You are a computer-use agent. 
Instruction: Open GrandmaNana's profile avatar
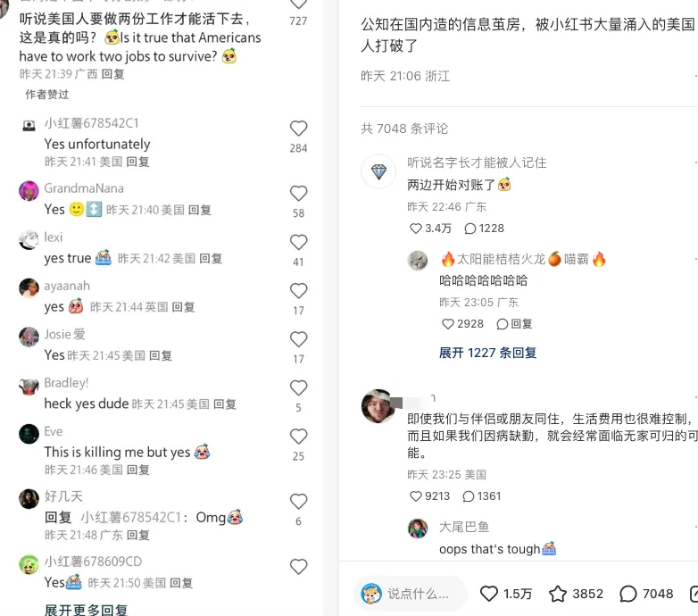point(29,191)
